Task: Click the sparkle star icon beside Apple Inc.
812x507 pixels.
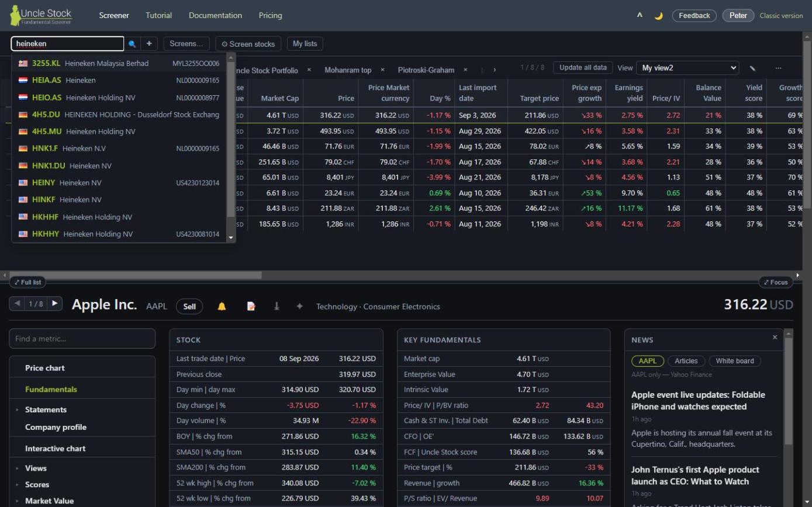Action: coord(299,307)
